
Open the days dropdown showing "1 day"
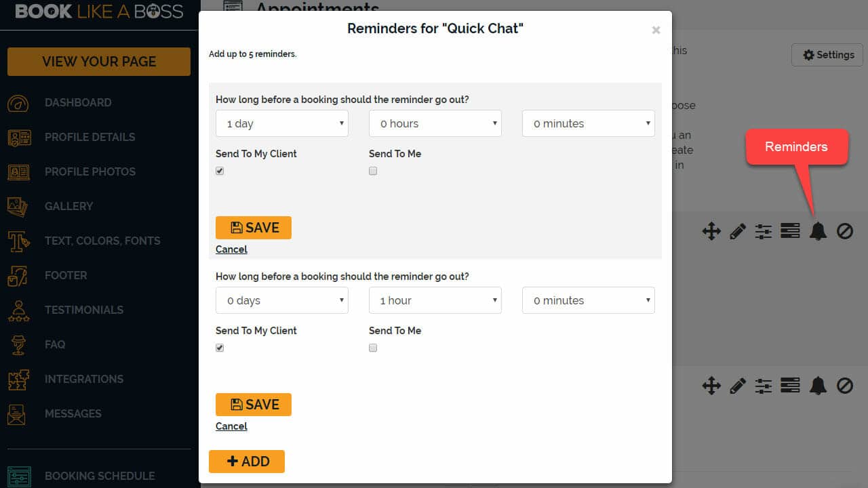281,123
